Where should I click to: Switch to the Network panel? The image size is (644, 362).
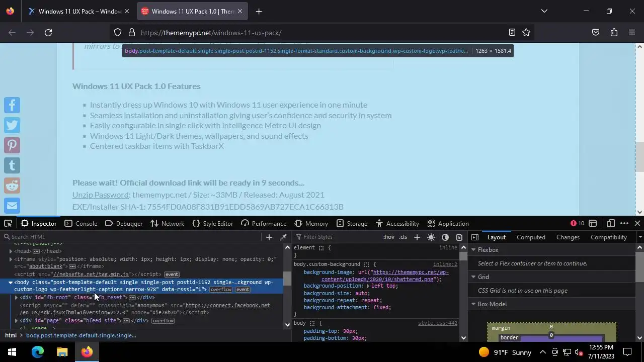(x=168, y=223)
